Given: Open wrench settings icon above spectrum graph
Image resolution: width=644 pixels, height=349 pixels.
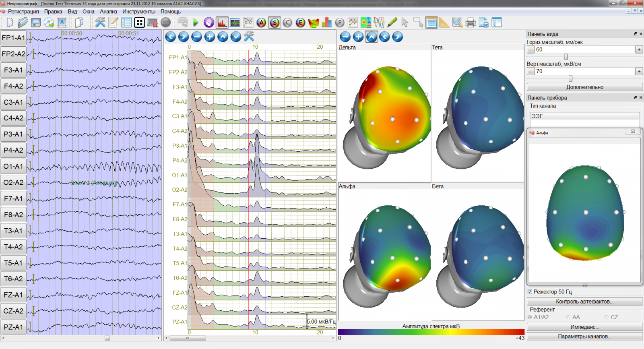Looking at the screenshot, I should coord(249,37).
